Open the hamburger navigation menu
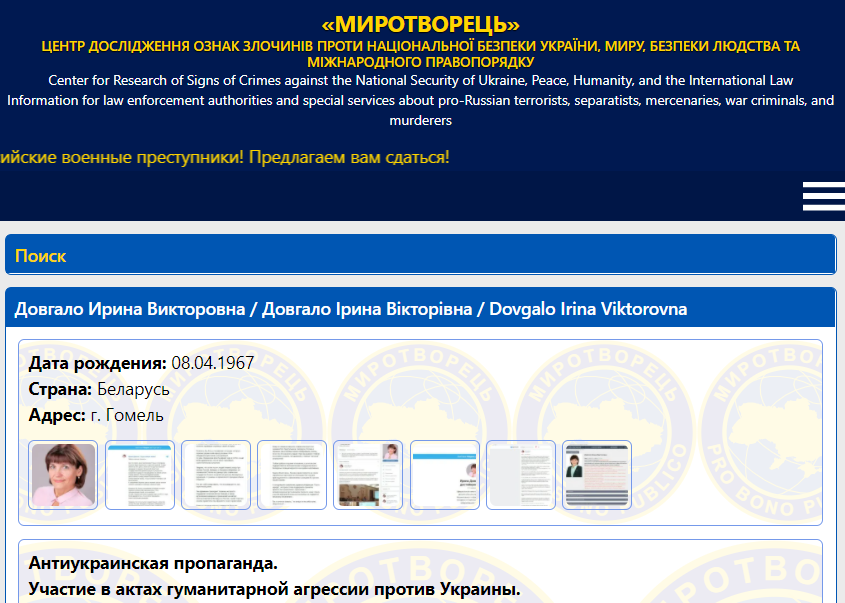 point(823,196)
